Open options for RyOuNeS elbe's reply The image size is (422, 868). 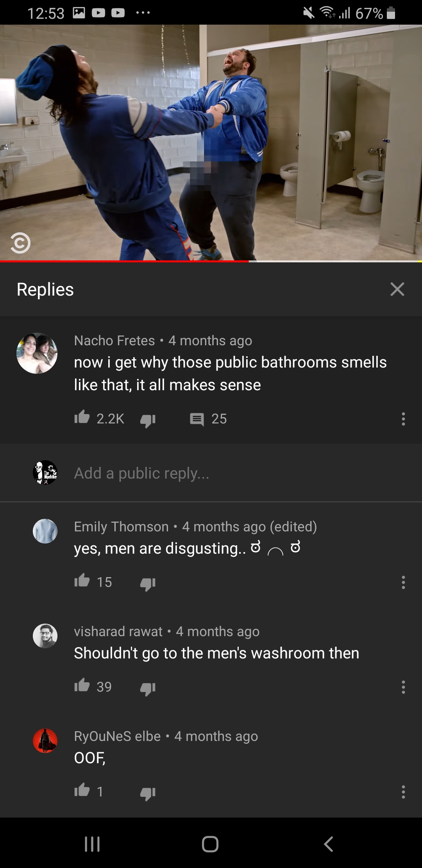(403, 792)
